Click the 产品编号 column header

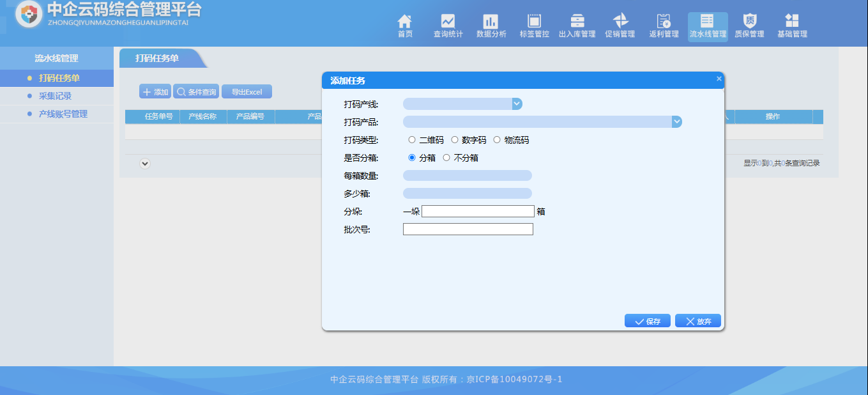click(250, 116)
